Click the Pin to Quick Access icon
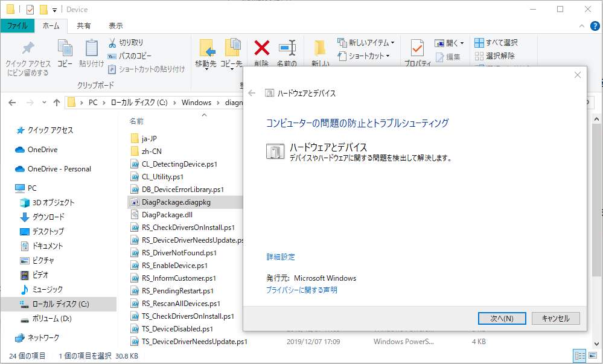This screenshot has height=364, width=603. (x=28, y=48)
